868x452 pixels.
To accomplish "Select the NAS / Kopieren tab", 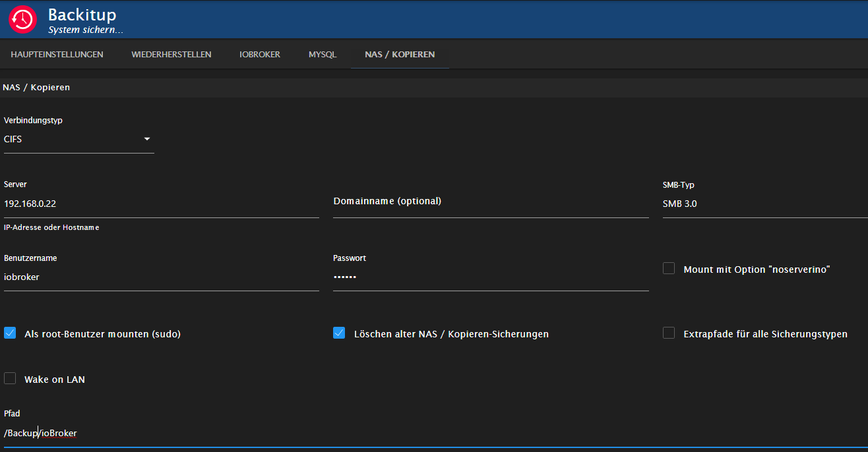I will (x=400, y=54).
